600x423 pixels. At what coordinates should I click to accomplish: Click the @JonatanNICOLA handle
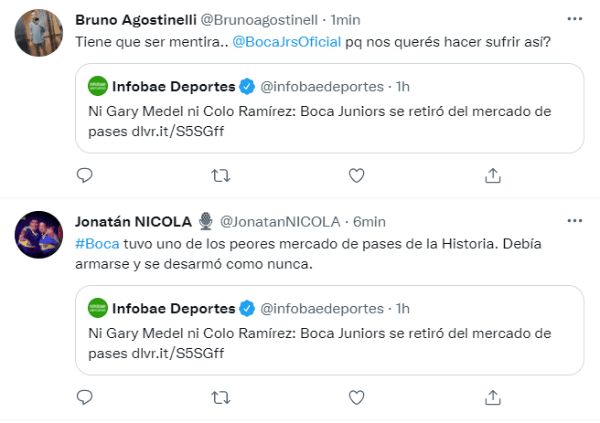275,221
